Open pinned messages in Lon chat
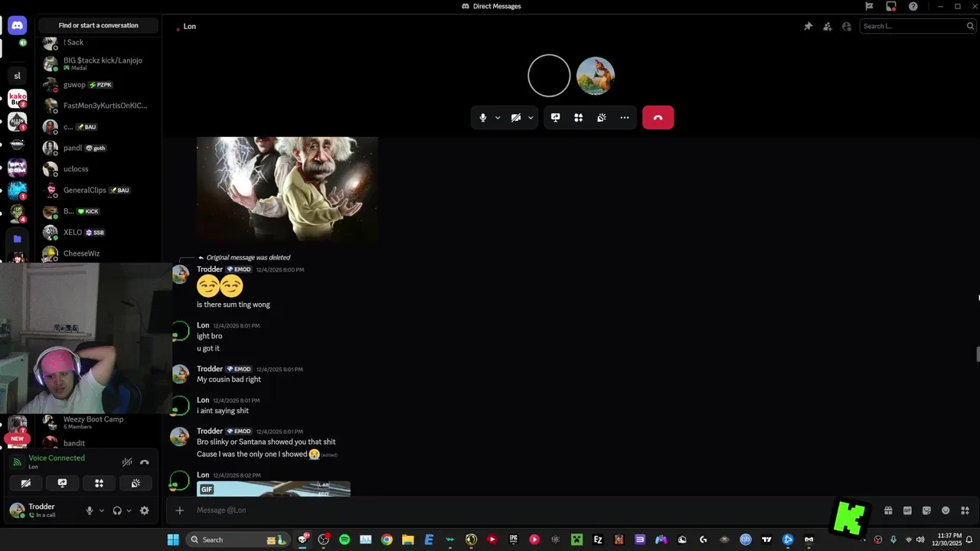Screen dimensions: 980x551 point(808,26)
